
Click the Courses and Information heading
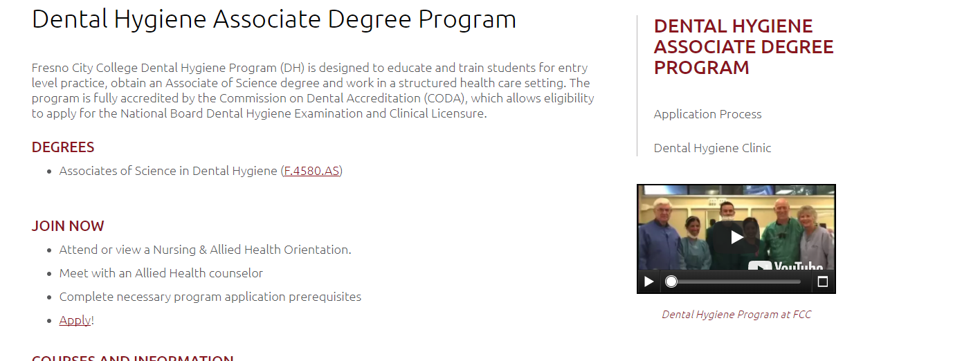[133, 358]
